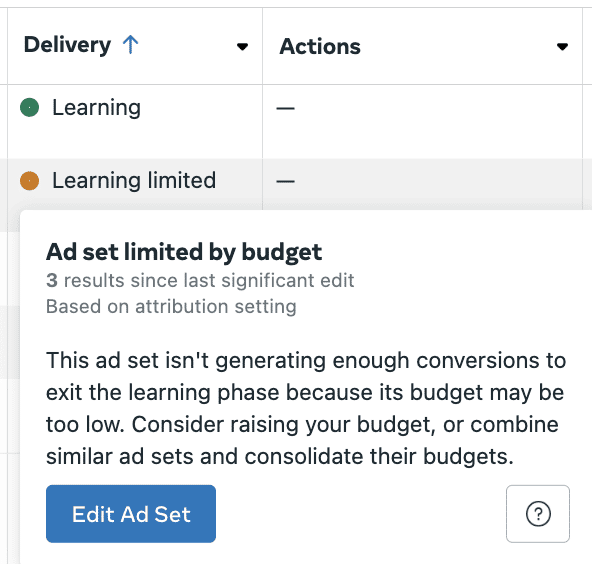
Task: Click the green Learning status dot
Action: click(29, 107)
